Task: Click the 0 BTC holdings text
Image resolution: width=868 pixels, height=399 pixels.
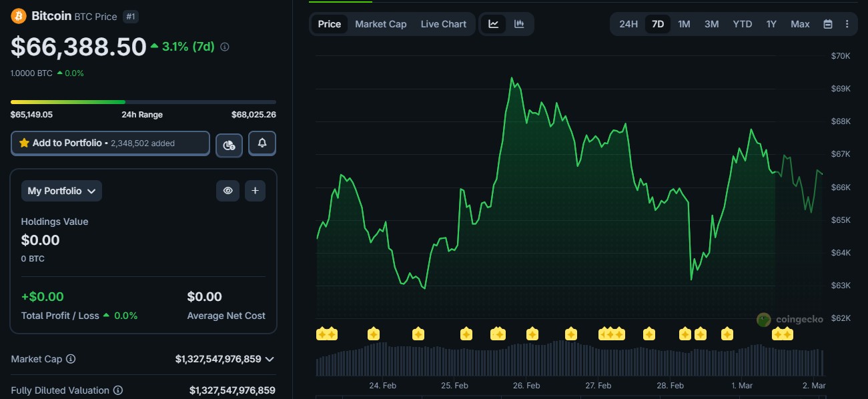Action: (33, 258)
